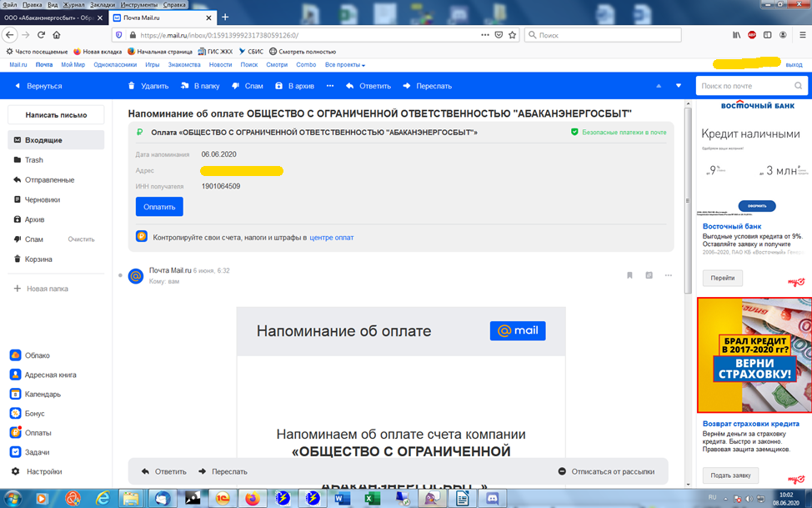The height and width of the screenshot is (508, 812).
Task: Click the message pane vertical scrollbar
Action: [x=689, y=200]
